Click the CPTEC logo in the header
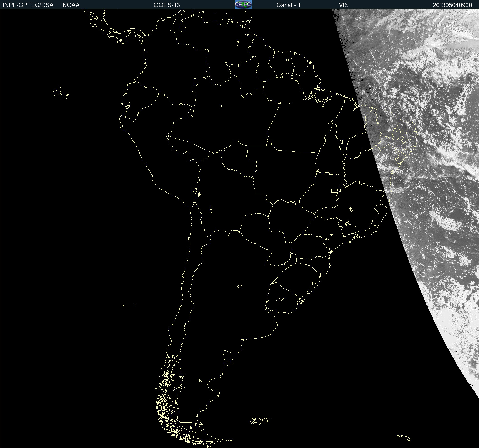 (243, 5)
